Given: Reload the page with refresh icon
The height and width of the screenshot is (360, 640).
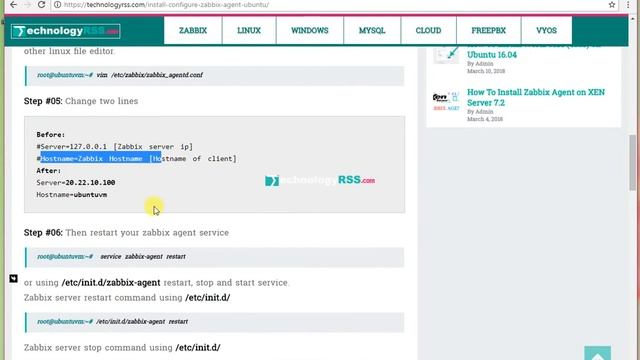Looking at the screenshot, I should coord(41,5).
